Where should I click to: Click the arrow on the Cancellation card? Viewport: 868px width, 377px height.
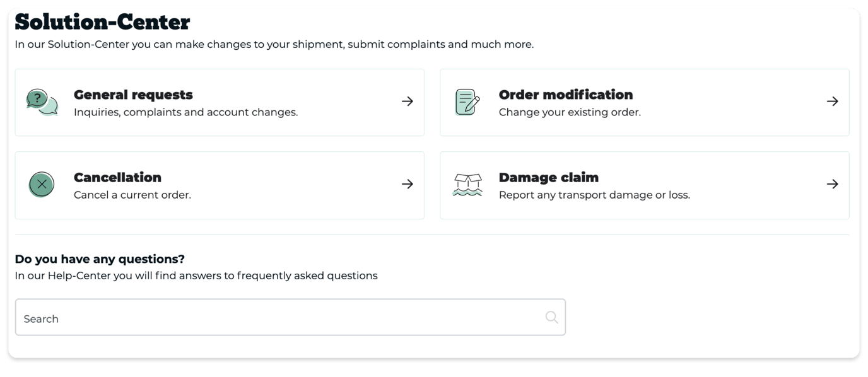click(407, 184)
